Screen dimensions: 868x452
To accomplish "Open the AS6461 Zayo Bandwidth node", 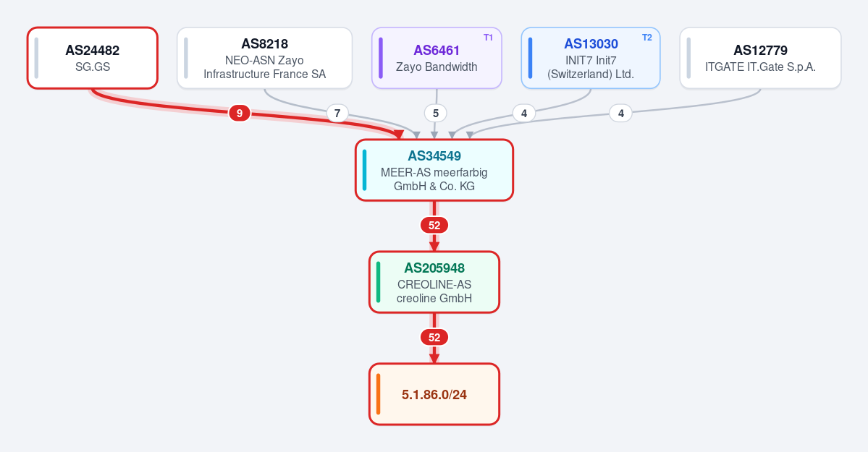I will pyautogui.click(x=437, y=58).
